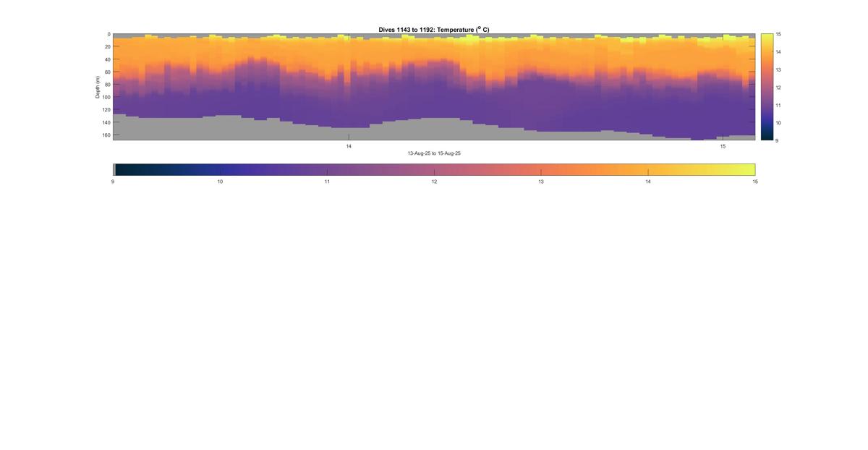The image size is (868, 450).
Task: Click the depth axis tick label "60"
Action: [x=107, y=72]
